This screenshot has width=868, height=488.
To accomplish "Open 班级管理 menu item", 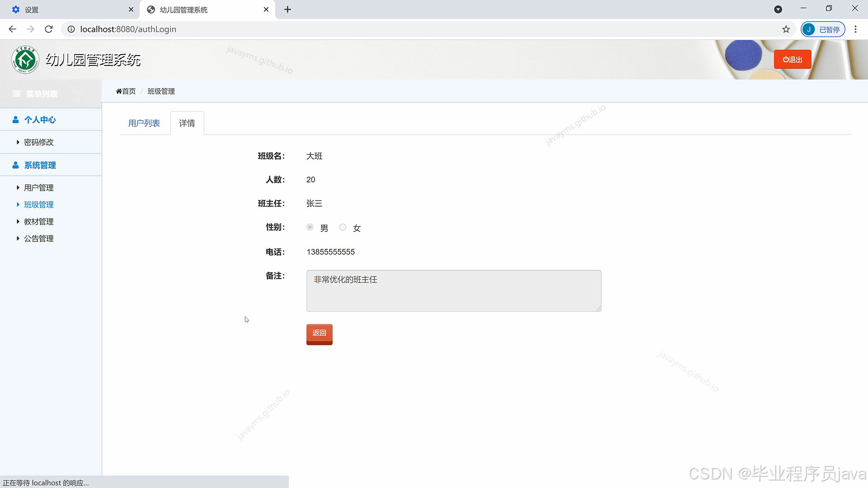I will tap(39, 205).
